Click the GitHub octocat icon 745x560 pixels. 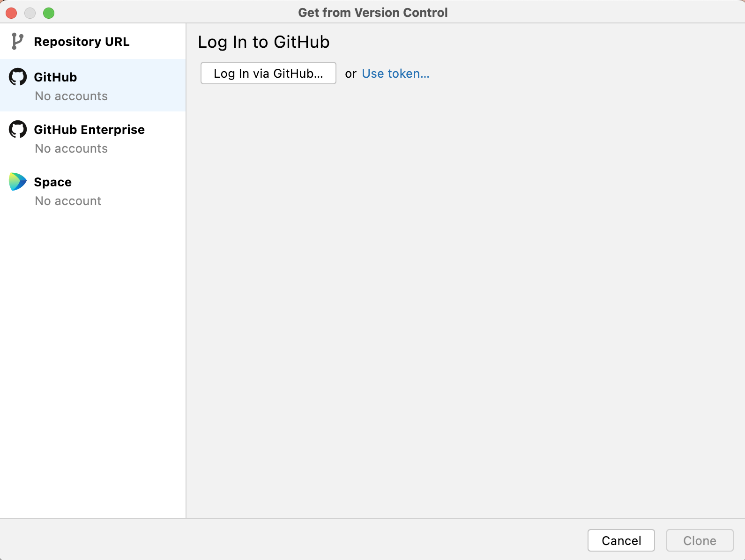click(18, 77)
